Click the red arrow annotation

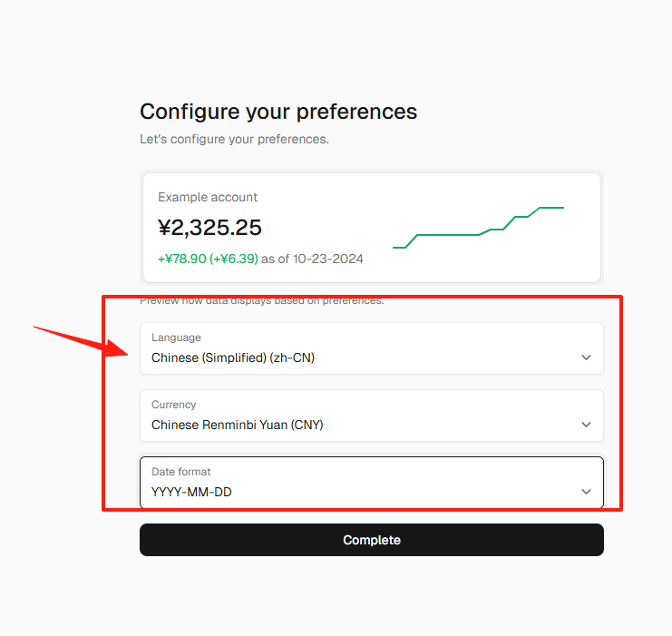point(81,342)
